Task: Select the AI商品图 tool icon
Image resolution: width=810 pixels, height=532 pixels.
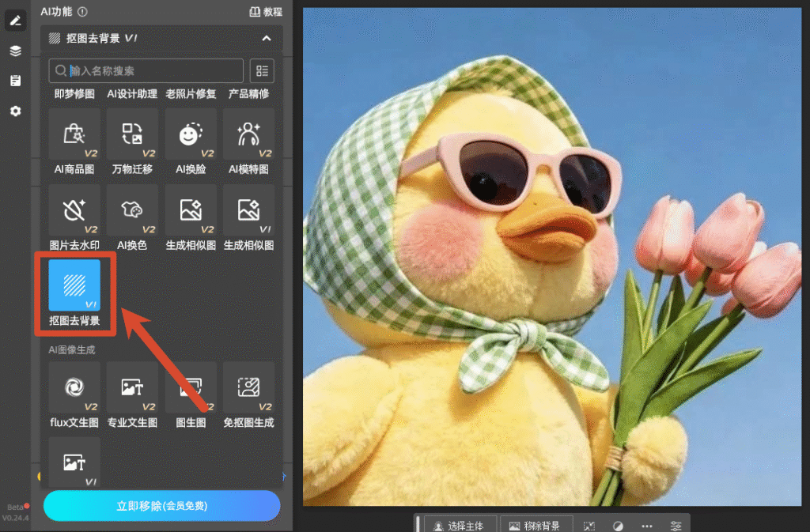Action: pos(74,134)
